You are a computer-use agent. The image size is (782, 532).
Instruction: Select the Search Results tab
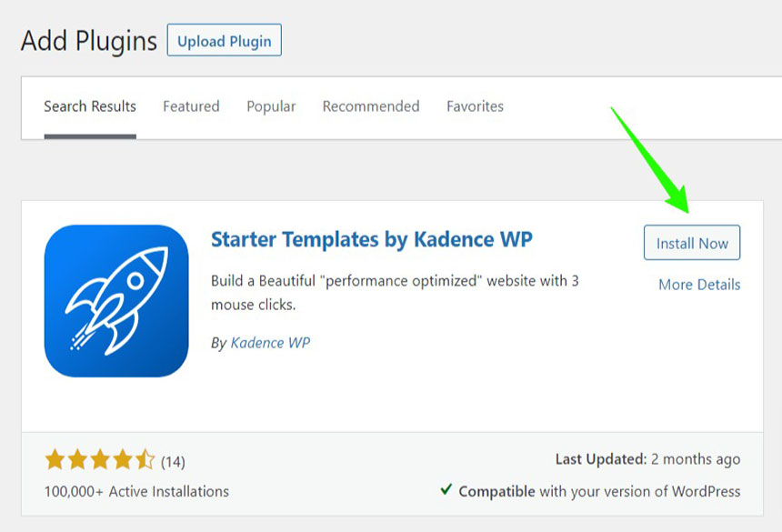point(90,106)
